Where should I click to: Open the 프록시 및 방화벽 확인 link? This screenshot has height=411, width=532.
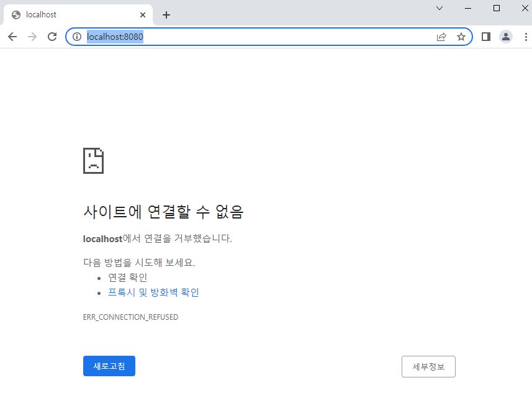click(153, 292)
